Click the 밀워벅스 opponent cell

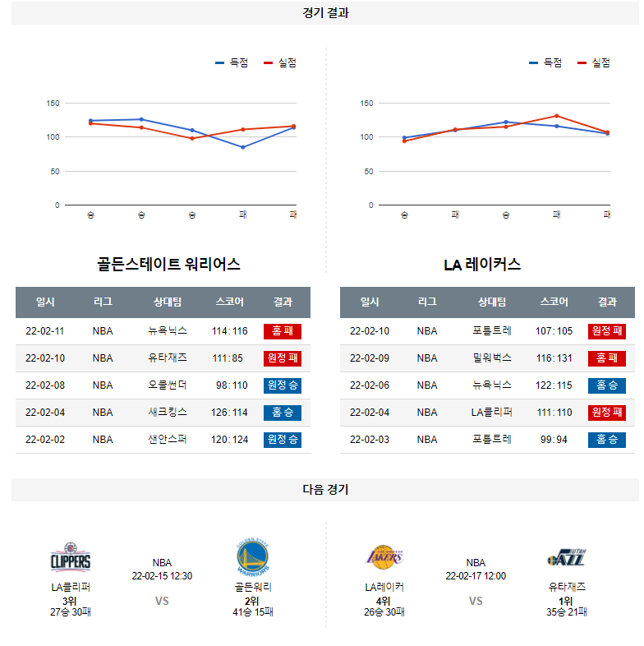(492, 358)
